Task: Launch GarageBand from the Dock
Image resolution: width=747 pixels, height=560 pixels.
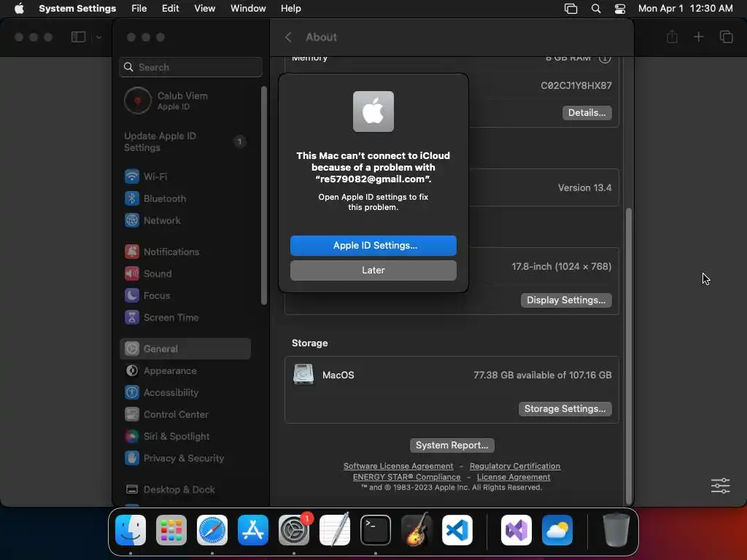Action: click(x=417, y=529)
